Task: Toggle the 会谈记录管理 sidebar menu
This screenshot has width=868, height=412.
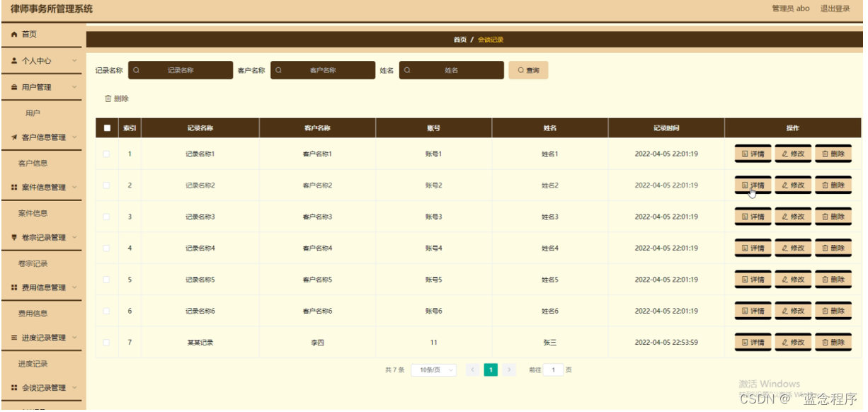Action: 42,388
